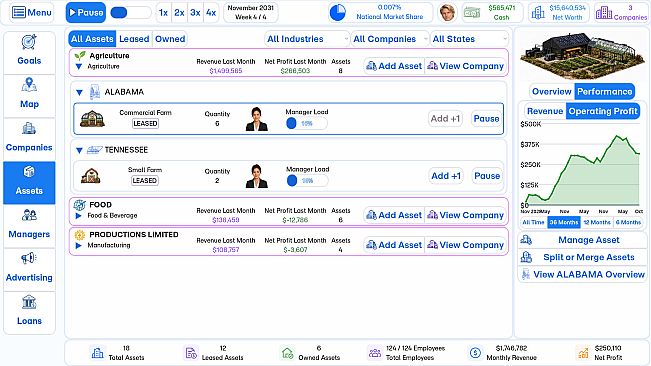Click the Total Employees footer icon
This screenshot has height=366, width=651.
coord(375,353)
